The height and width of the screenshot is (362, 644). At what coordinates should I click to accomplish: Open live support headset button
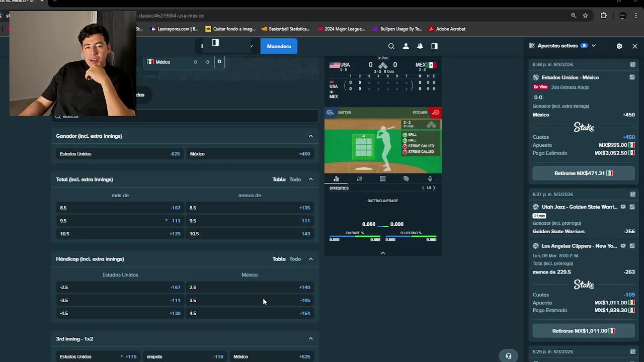click(508, 356)
